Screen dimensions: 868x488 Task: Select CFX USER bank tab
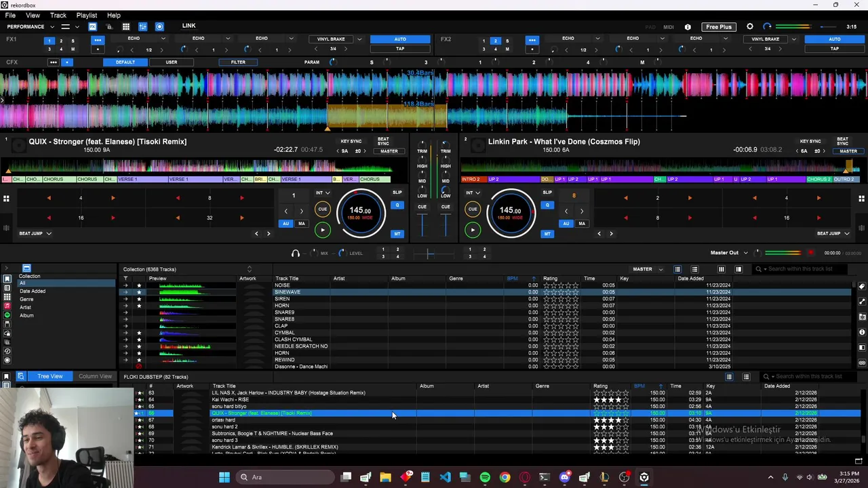click(172, 62)
